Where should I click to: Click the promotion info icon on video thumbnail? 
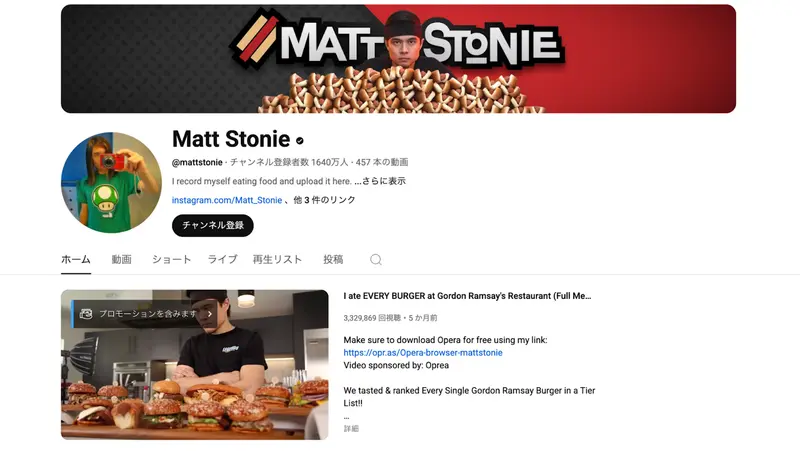[x=86, y=314]
